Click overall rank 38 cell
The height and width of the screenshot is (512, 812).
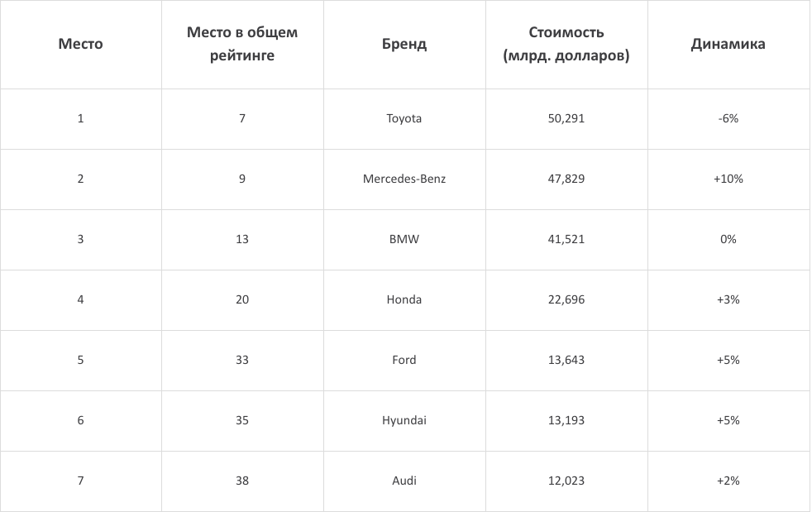pyautogui.click(x=242, y=481)
